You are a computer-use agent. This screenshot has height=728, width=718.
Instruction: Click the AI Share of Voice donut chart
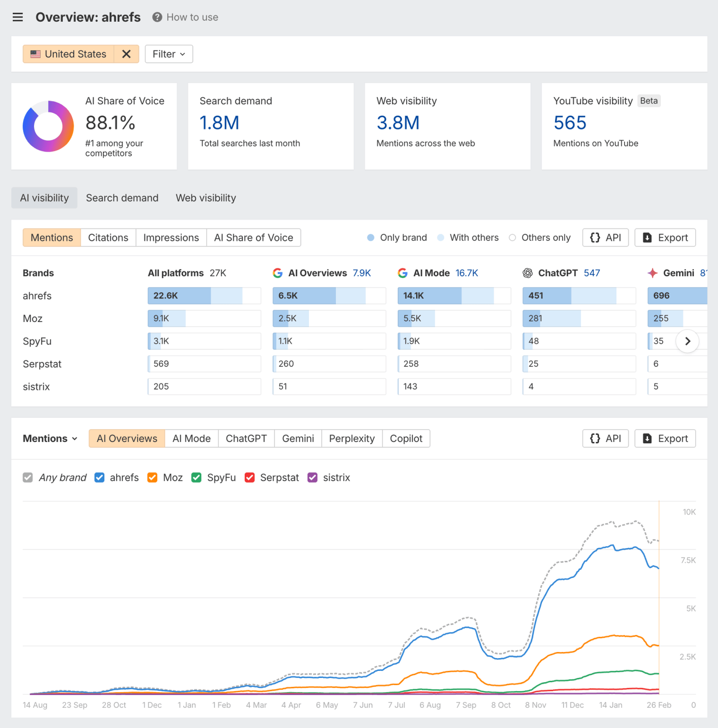click(x=48, y=126)
